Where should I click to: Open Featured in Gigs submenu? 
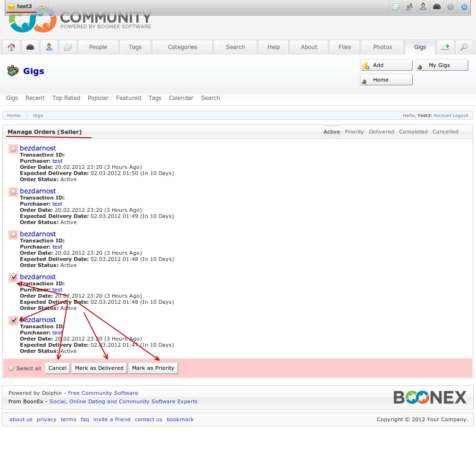point(128,98)
